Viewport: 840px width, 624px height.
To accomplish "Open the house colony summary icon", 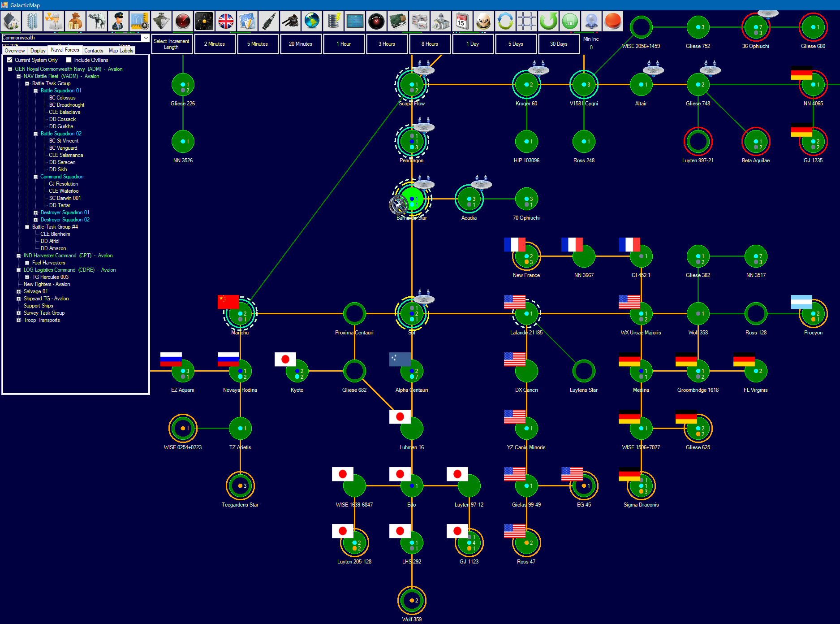I will coord(11,21).
